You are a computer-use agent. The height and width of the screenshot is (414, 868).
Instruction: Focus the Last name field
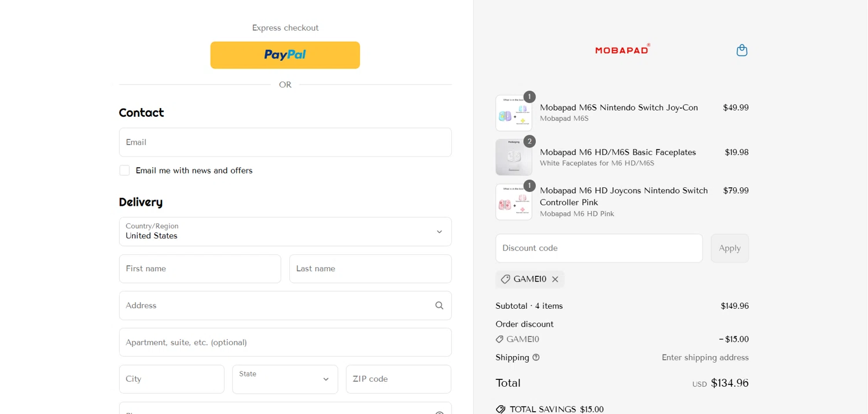[x=370, y=269]
